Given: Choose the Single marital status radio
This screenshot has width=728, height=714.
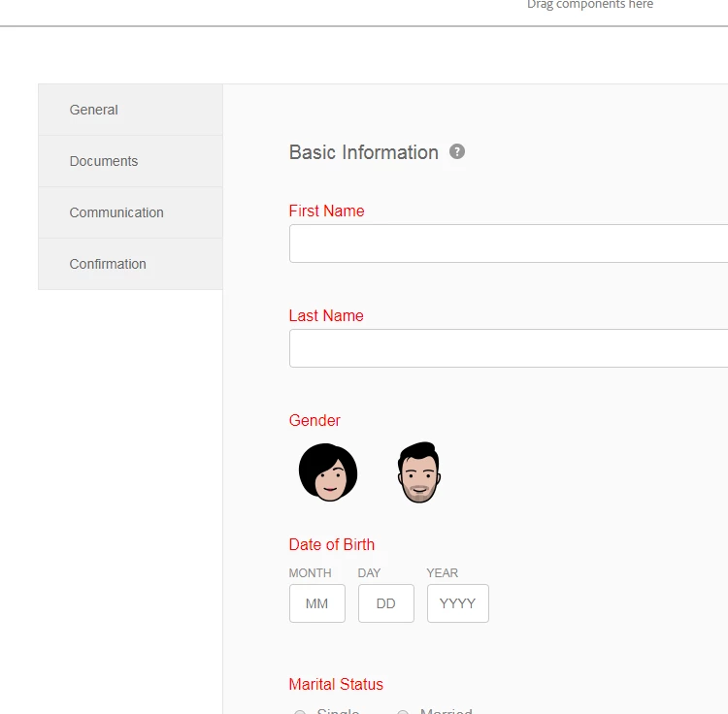Looking at the screenshot, I should (x=300, y=712).
